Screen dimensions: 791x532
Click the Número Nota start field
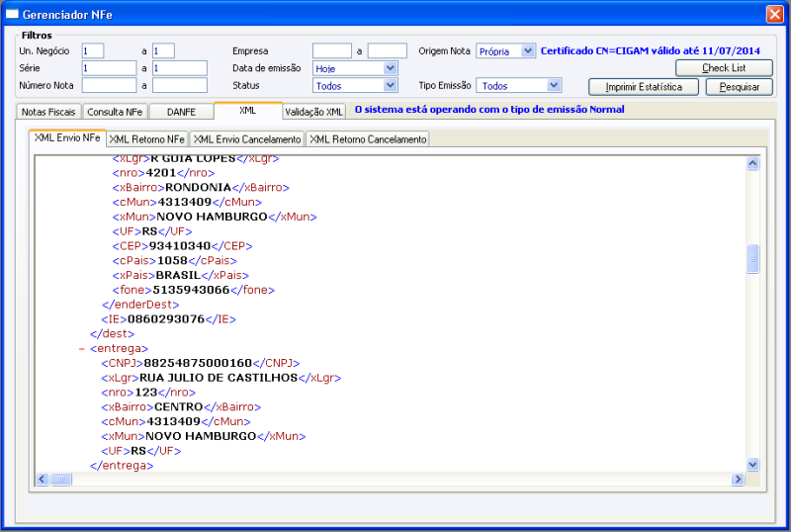(109, 85)
